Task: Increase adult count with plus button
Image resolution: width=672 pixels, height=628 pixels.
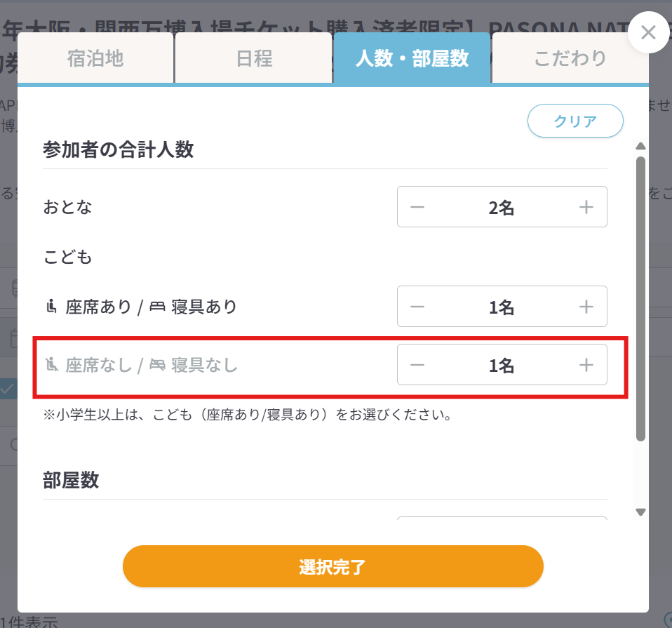Action: (586, 208)
